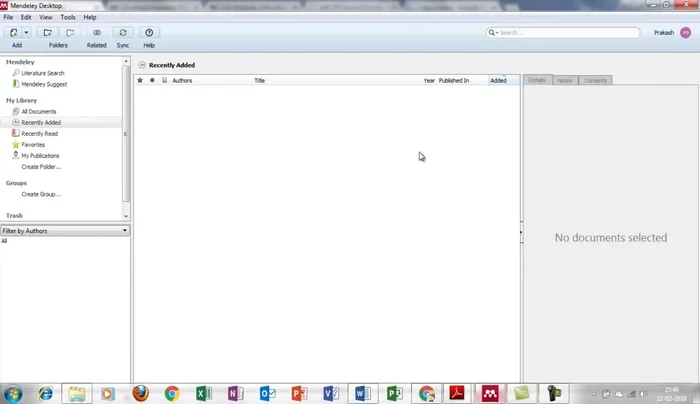
Task: Open the Help toolbar icon
Action: pos(149,33)
